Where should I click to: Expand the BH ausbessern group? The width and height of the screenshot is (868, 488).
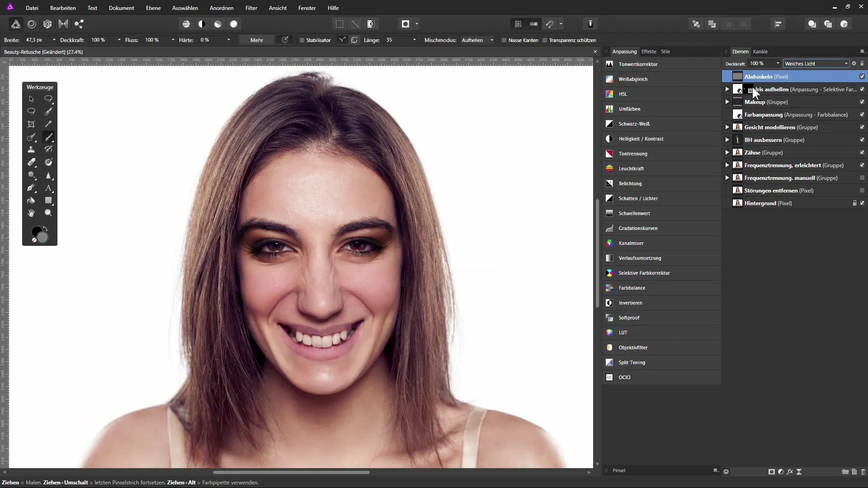[x=727, y=140]
